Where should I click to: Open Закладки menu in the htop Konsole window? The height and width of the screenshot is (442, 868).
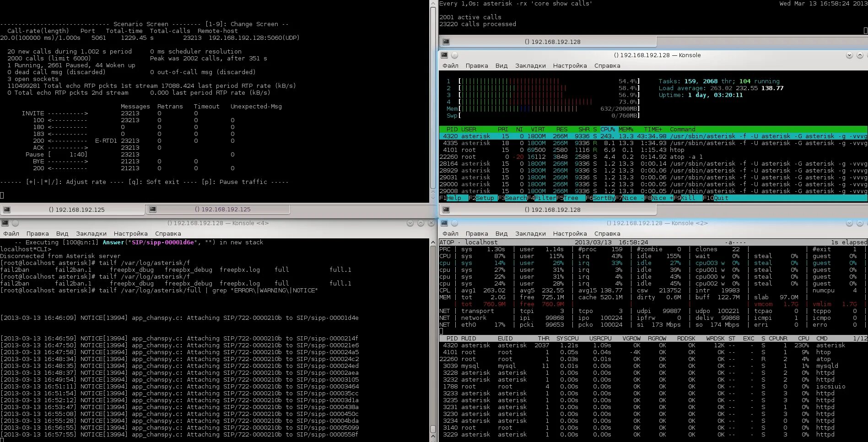530,65
